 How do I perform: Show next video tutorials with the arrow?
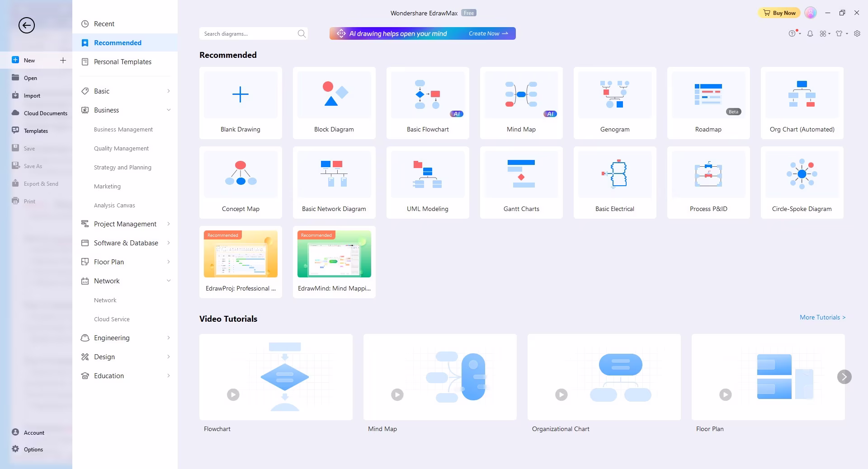click(x=844, y=377)
